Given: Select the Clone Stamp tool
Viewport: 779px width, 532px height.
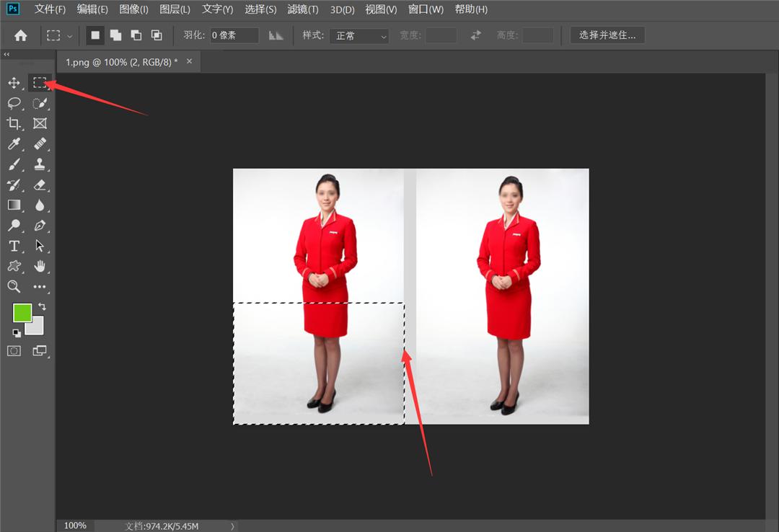Looking at the screenshot, I should click(x=40, y=164).
